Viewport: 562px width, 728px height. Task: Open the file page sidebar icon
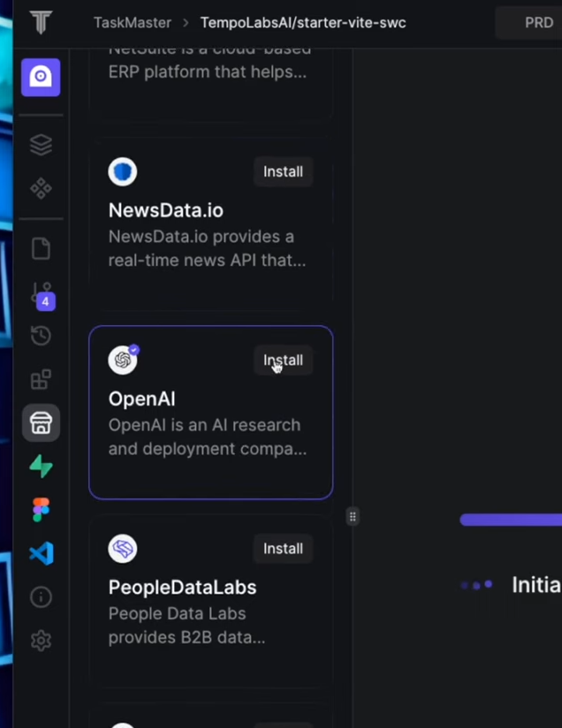coord(41,248)
